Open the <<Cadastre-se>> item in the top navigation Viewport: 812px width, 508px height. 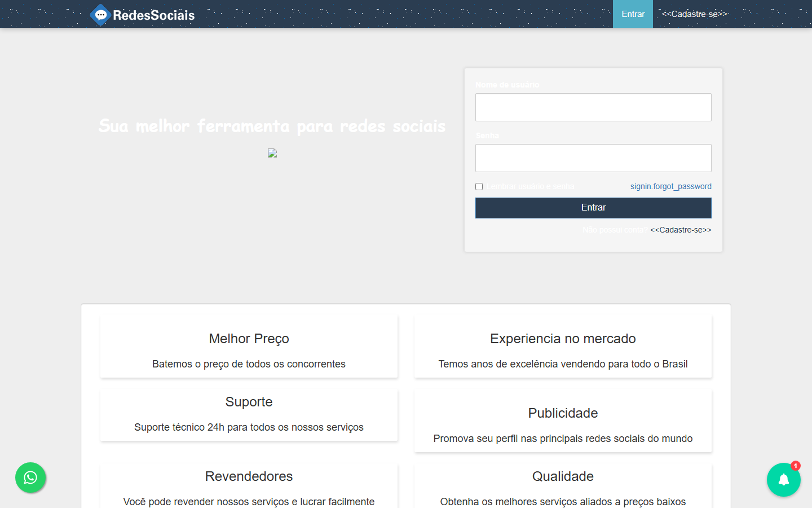click(694, 14)
